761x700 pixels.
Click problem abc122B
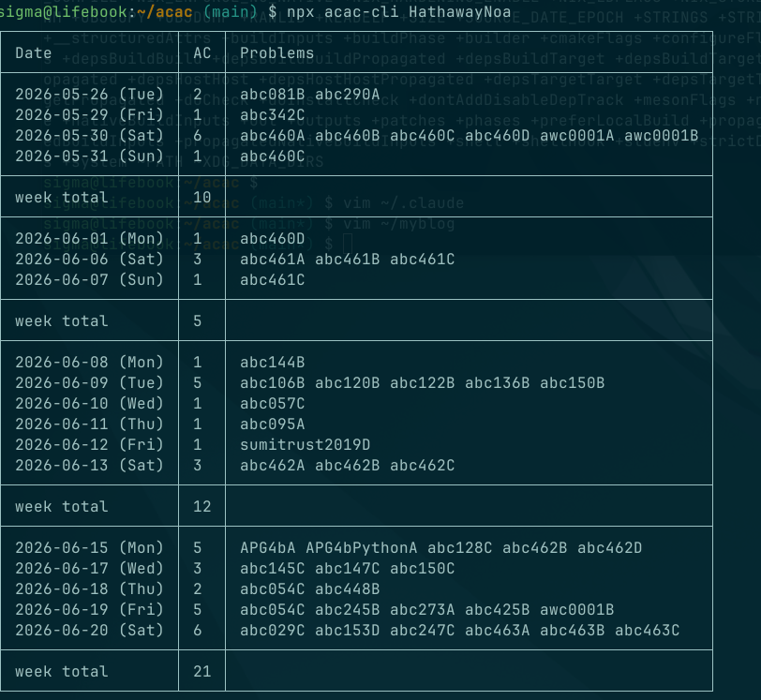(x=423, y=383)
